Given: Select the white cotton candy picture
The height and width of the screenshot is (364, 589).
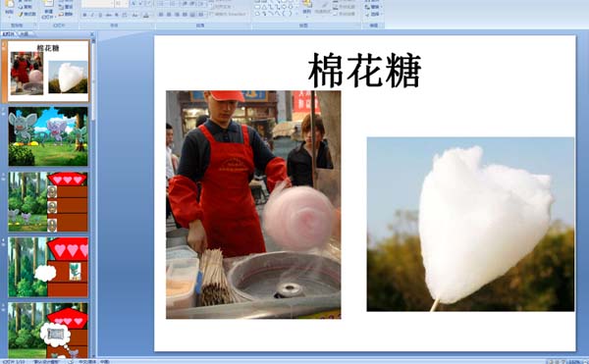Looking at the screenshot, I should pyautogui.click(x=470, y=224).
